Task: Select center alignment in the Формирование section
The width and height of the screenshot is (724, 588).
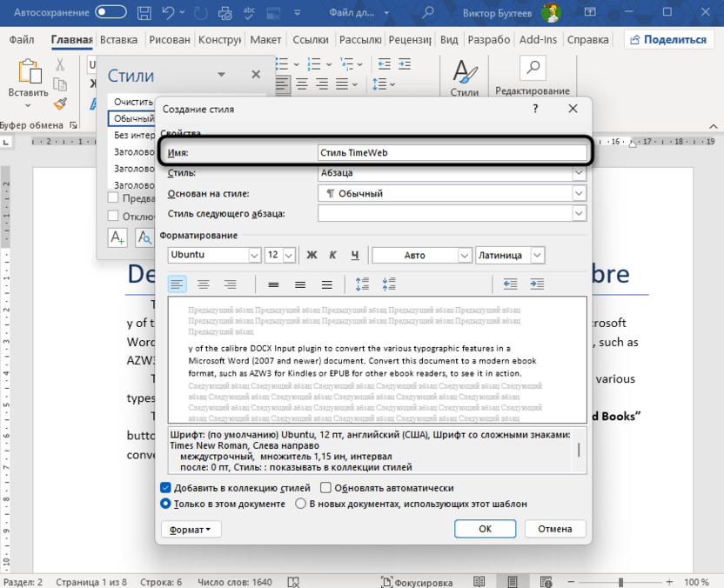Action: click(203, 284)
